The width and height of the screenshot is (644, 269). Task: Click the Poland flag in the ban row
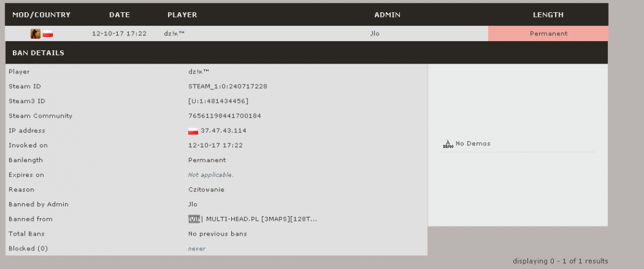[x=48, y=33]
